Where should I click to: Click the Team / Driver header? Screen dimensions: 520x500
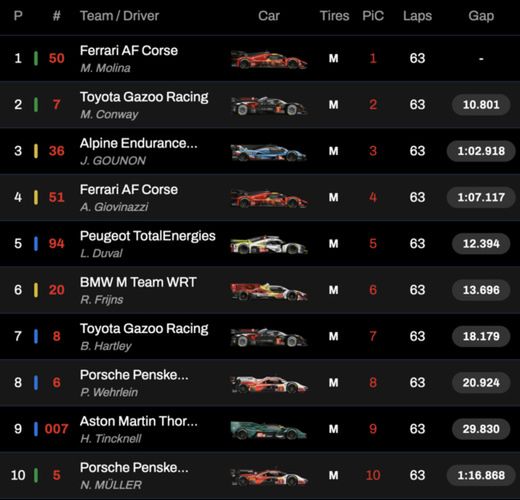[120, 16]
